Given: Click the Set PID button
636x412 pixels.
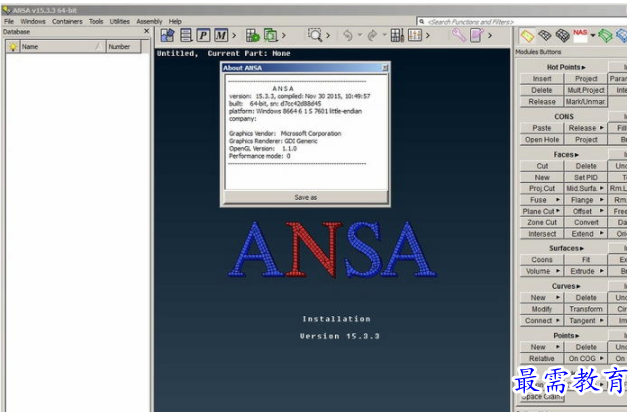Looking at the screenshot, I should click(x=586, y=178).
